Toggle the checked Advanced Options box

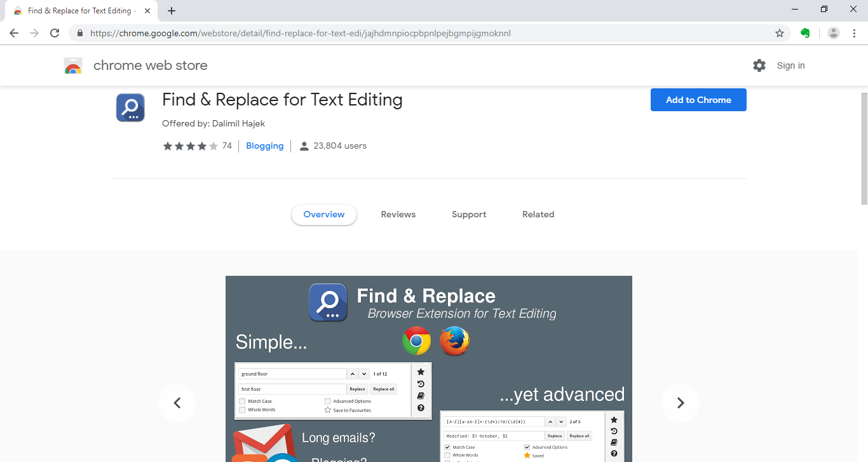[x=527, y=447]
